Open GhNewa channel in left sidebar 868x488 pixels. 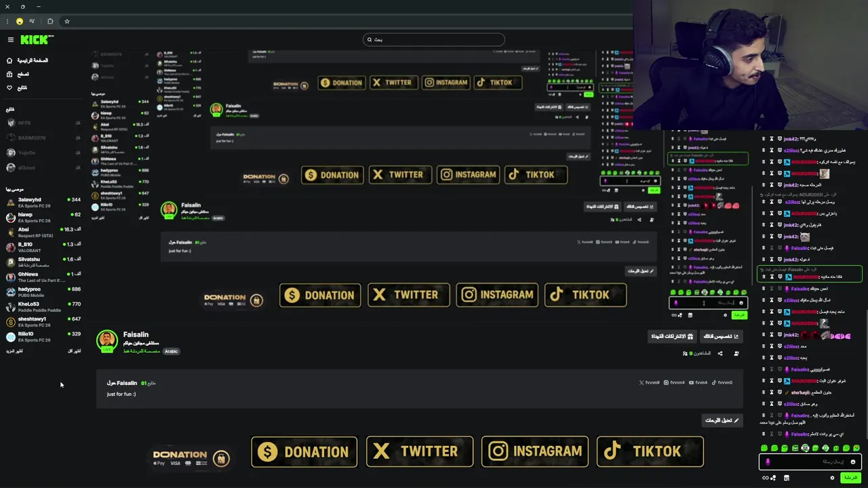click(x=43, y=277)
